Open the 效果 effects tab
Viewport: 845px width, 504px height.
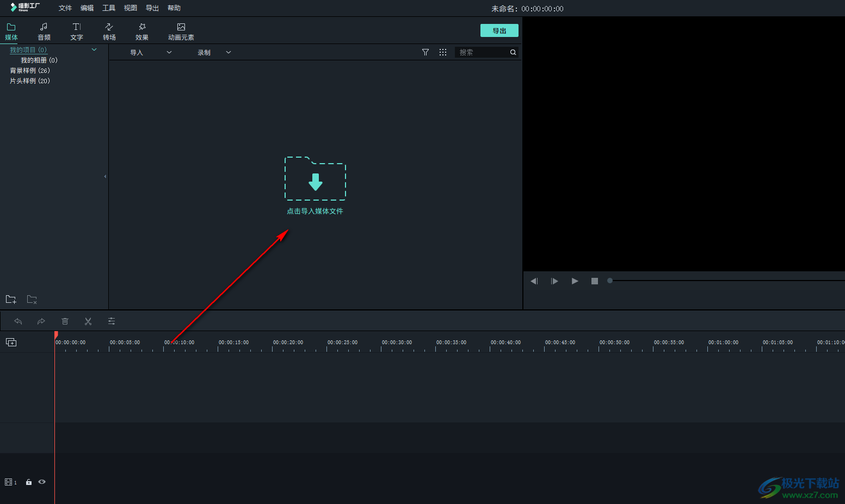(142, 32)
